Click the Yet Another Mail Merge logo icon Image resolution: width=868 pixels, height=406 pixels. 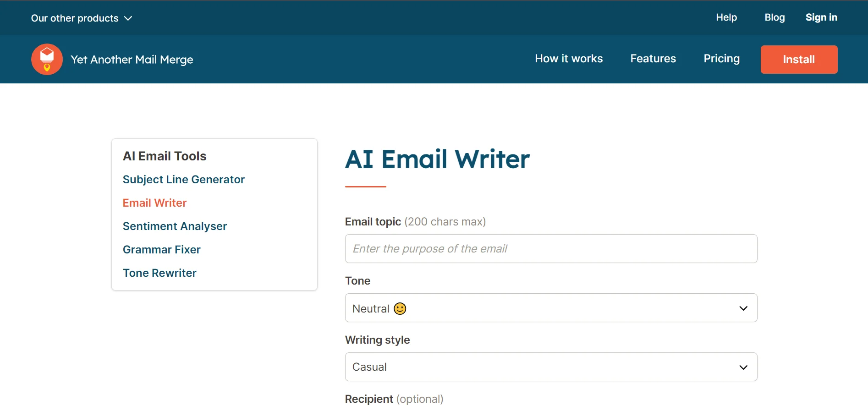[x=47, y=59]
